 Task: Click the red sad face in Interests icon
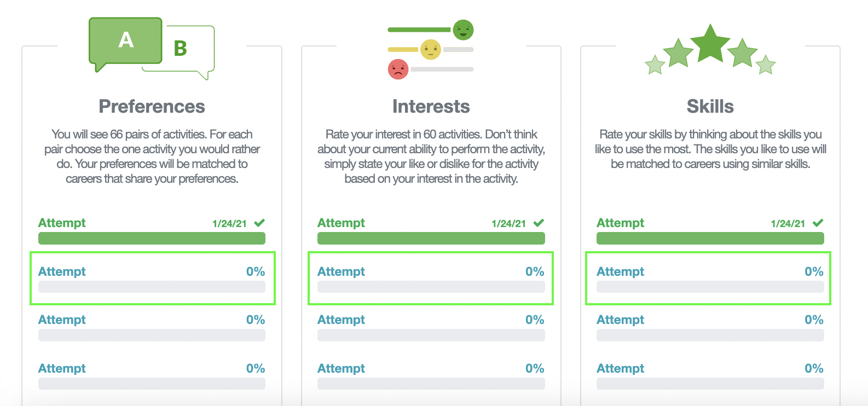coord(398,69)
